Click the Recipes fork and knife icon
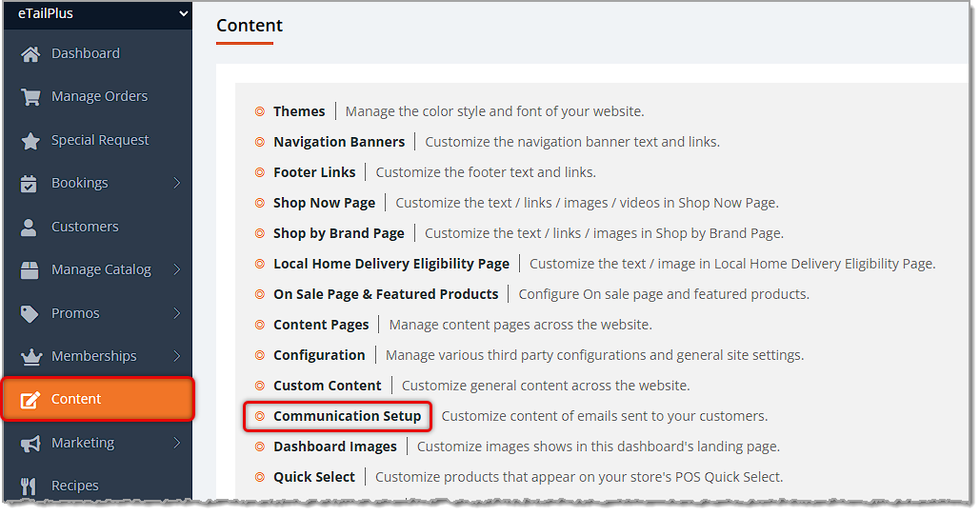Viewport: 980px width, 516px height. coord(29,486)
